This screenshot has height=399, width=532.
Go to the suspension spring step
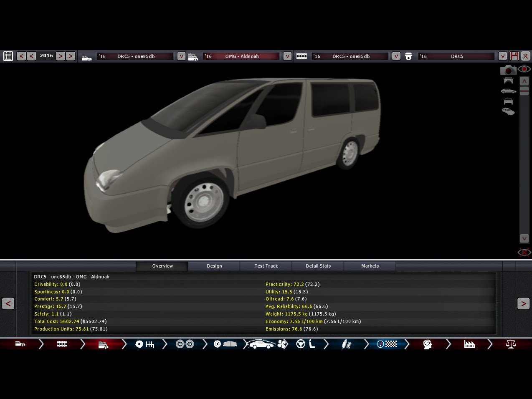tap(347, 344)
